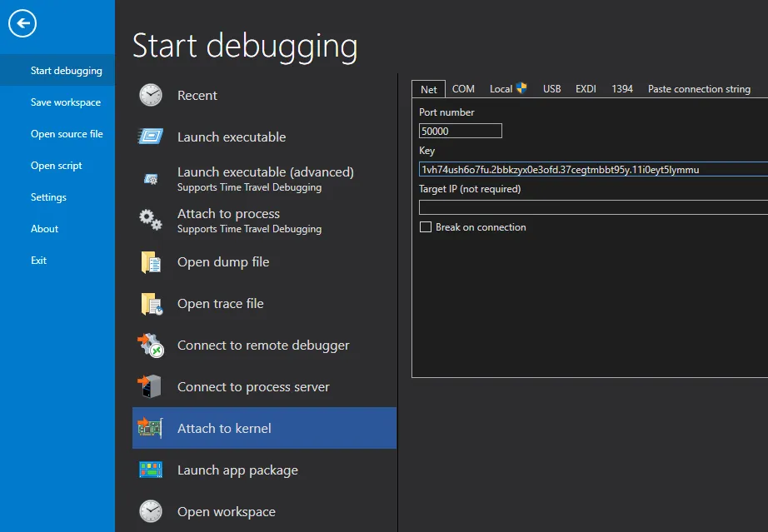Switch to the USB tab
The width and height of the screenshot is (768, 532).
tap(552, 88)
